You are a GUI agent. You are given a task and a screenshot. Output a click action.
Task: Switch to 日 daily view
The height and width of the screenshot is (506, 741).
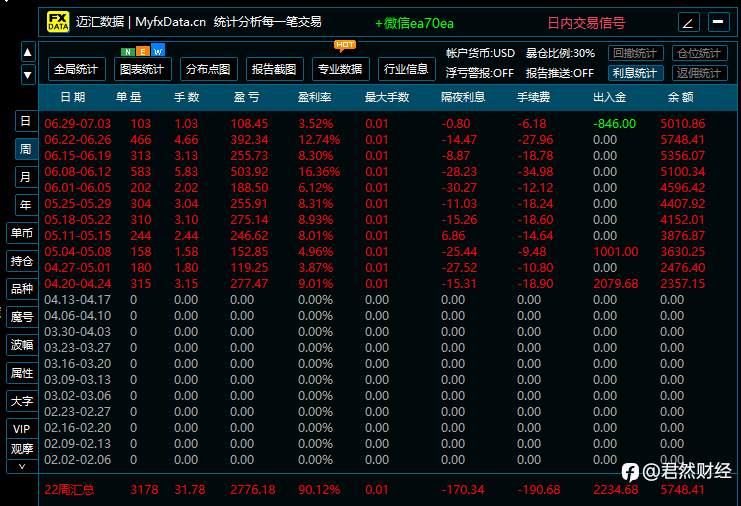(26, 121)
